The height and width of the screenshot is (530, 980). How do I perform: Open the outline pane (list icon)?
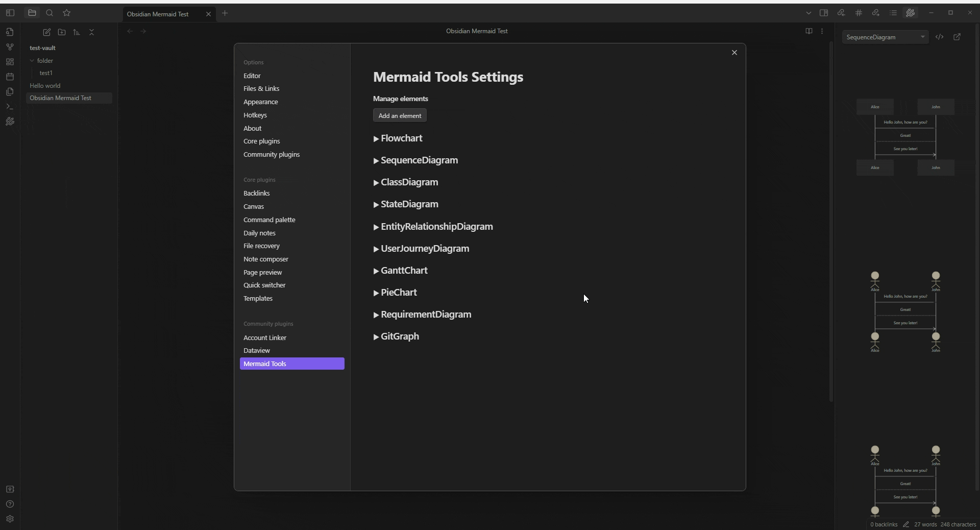(893, 13)
